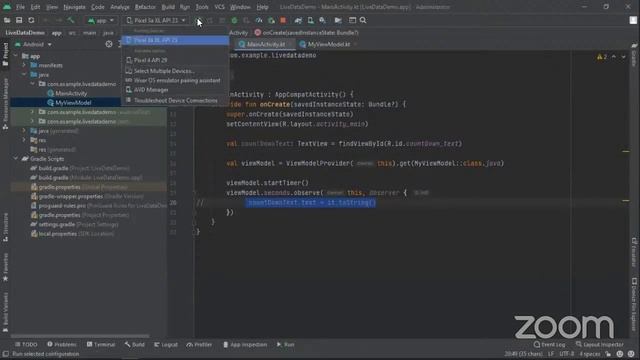This screenshot has width=640, height=360.
Task: Open the Layout Inspector panel
Action: coord(600,344)
